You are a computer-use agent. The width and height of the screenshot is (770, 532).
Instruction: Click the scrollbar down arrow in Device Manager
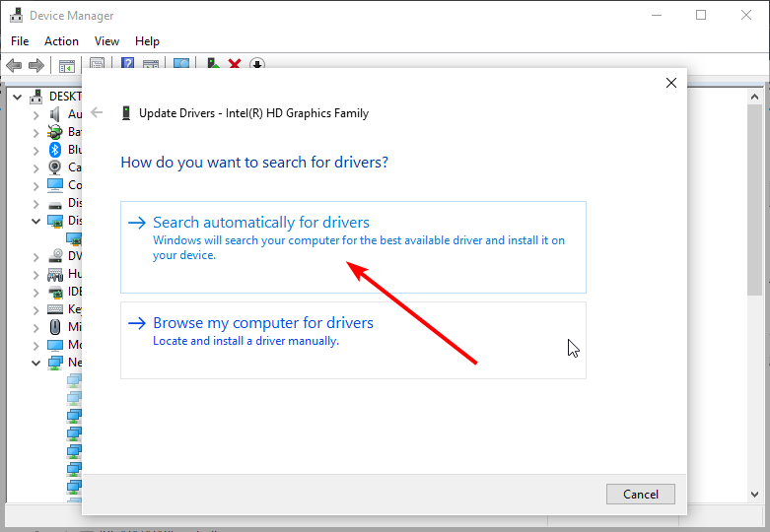pyautogui.click(x=755, y=495)
